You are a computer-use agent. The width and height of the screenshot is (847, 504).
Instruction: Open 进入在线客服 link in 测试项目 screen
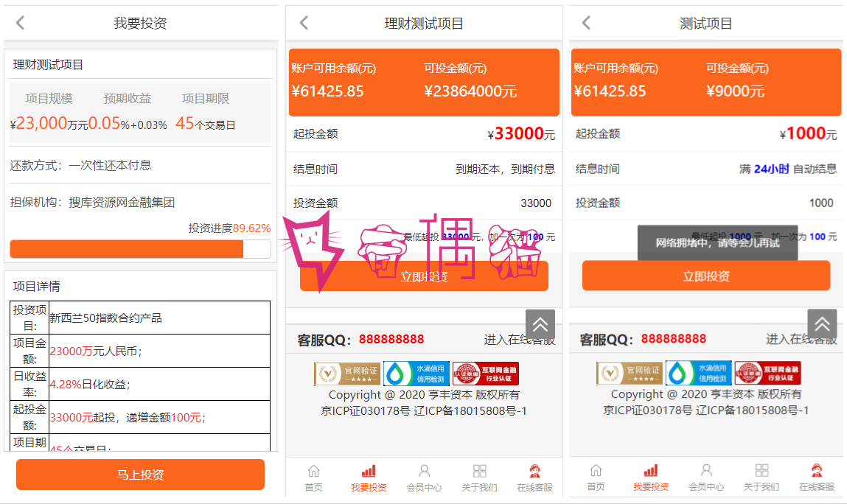(x=801, y=339)
